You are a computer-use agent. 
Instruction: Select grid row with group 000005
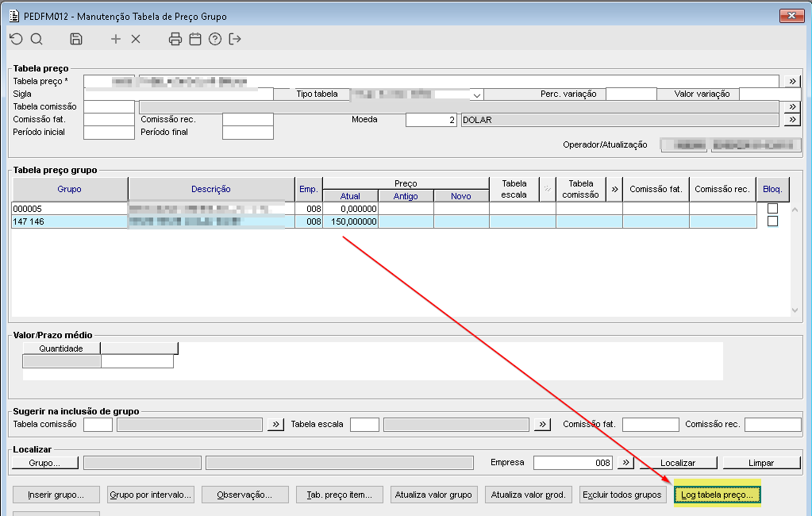point(383,209)
